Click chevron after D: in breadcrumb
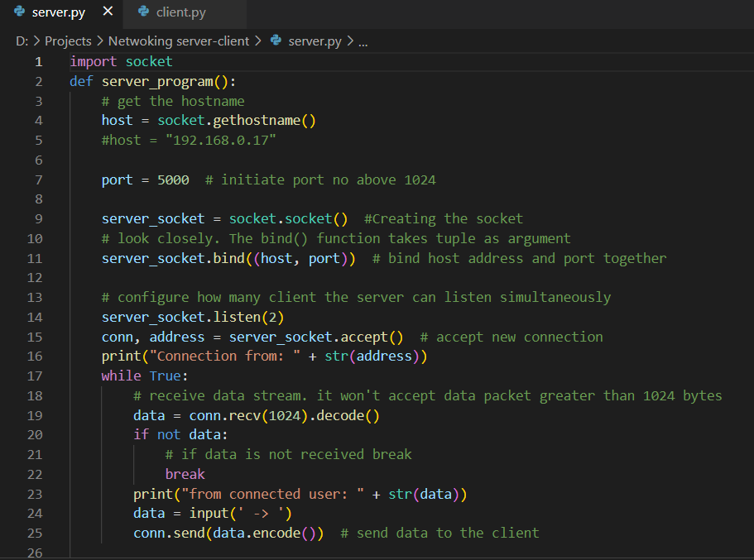 [x=36, y=41]
